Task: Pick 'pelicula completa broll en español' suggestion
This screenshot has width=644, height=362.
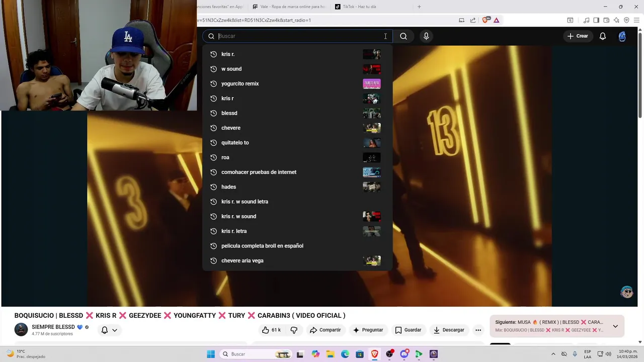Action: (x=297, y=246)
